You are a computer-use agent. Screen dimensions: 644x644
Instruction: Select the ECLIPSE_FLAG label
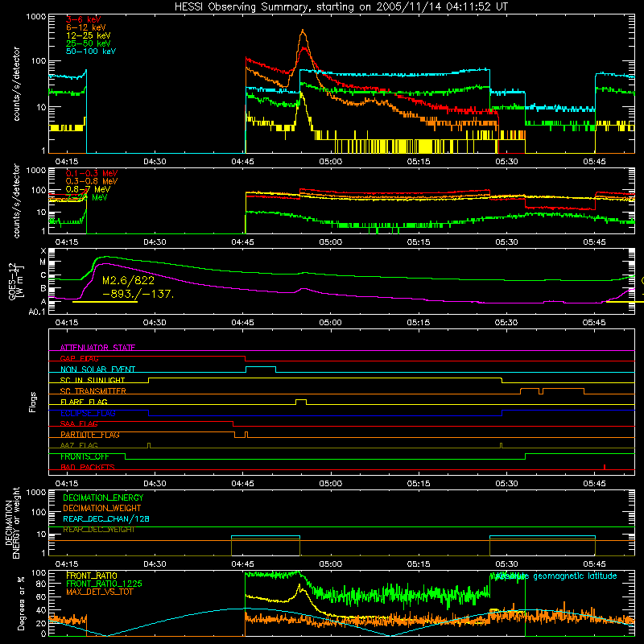click(88, 413)
